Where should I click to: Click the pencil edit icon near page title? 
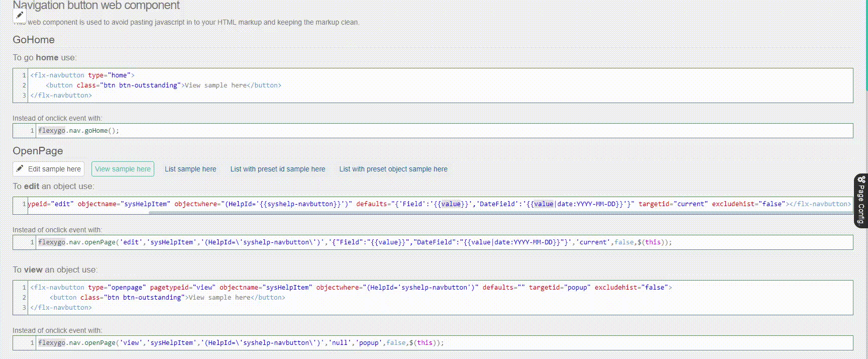point(19,15)
